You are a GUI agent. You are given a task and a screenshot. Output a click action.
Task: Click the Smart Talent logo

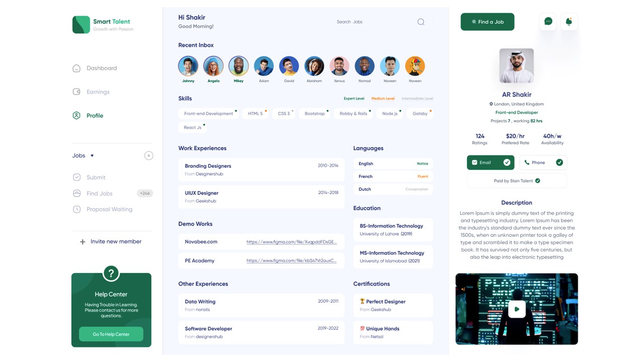(x=81, y=25)
